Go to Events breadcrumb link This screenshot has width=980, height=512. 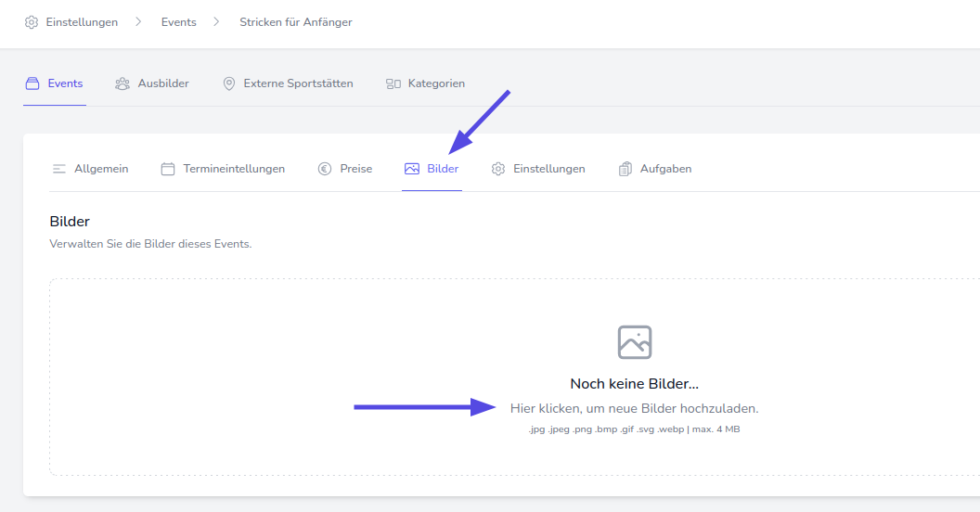pyautogui.click(x=179, y=22)
